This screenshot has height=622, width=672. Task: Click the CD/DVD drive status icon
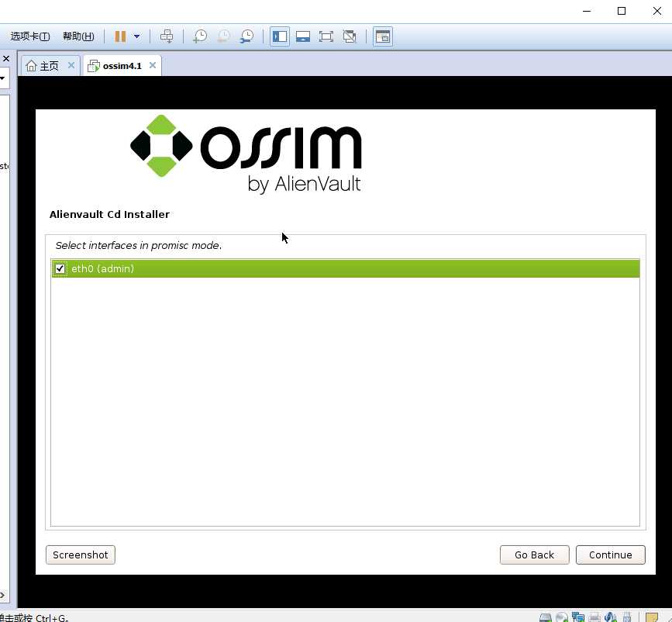click(561, 617)
